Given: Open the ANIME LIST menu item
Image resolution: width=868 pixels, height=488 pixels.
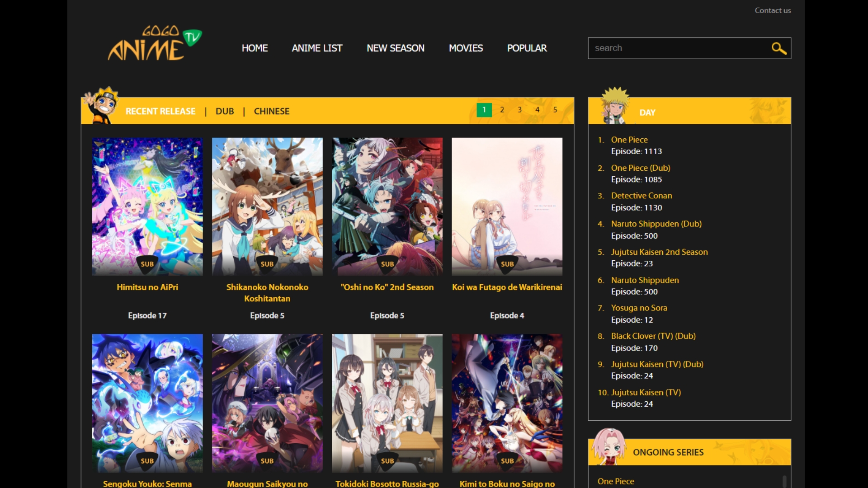Looking at the screenshot, I should coord(317,48).
